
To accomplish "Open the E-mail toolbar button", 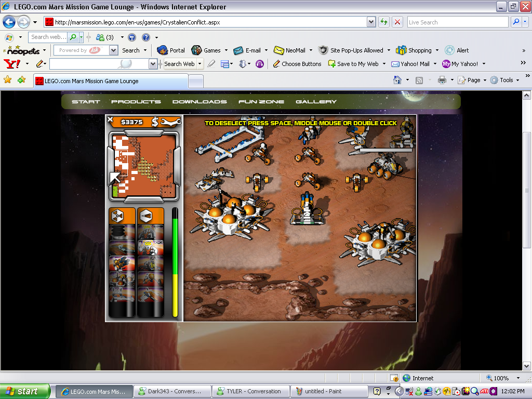I will click(x=250, y=50).
